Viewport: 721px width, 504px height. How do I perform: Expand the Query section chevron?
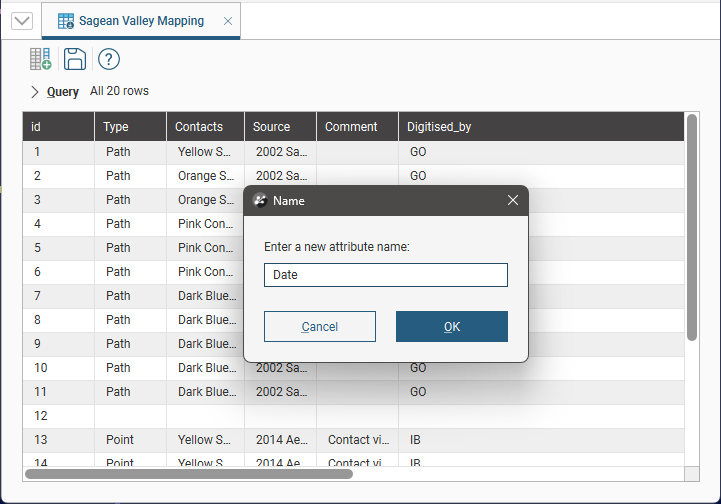[x=35, y=92]
